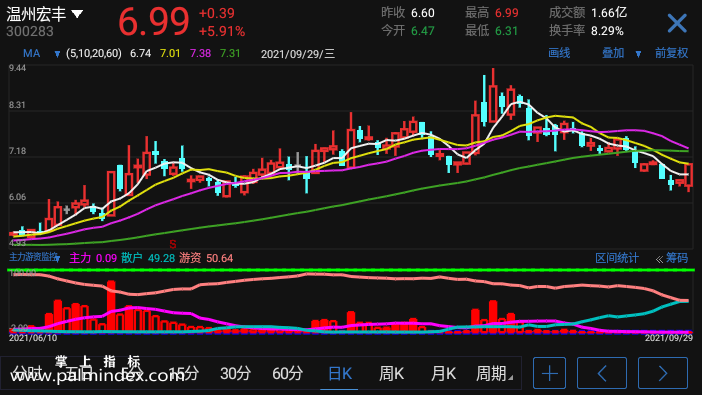The height and width of the screenshot is (395, 702).
Task: Open 区间统计 interval statistics
Action: pyautogui.click(x=617, y=258)
